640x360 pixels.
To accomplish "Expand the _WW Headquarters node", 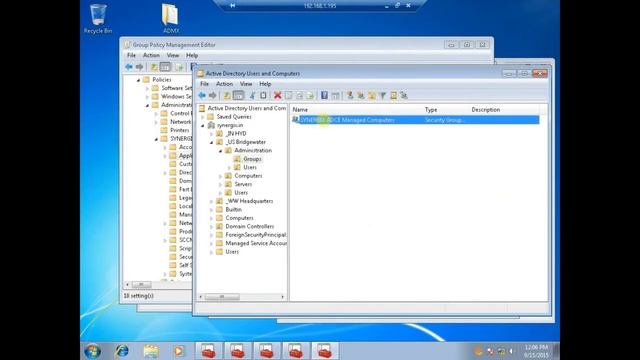I will (211, 201).
